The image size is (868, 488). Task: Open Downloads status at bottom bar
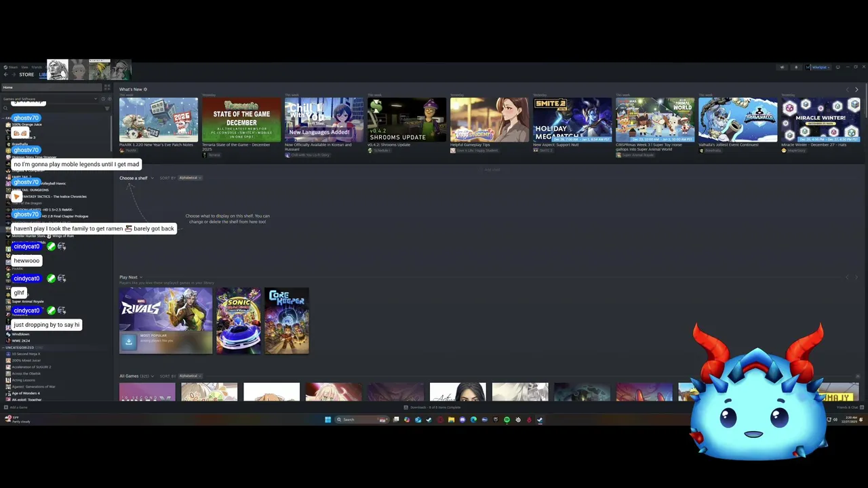coord(432,407)
